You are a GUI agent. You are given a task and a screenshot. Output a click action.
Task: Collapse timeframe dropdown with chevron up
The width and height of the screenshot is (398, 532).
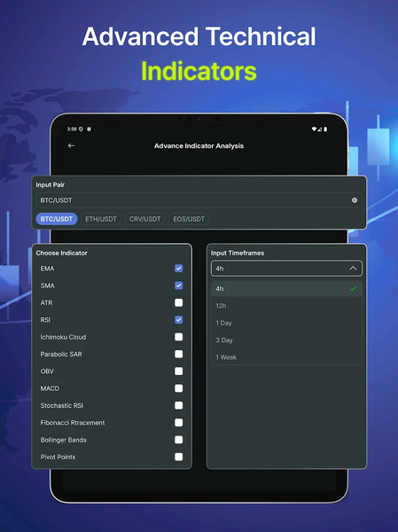coord(353,269)
